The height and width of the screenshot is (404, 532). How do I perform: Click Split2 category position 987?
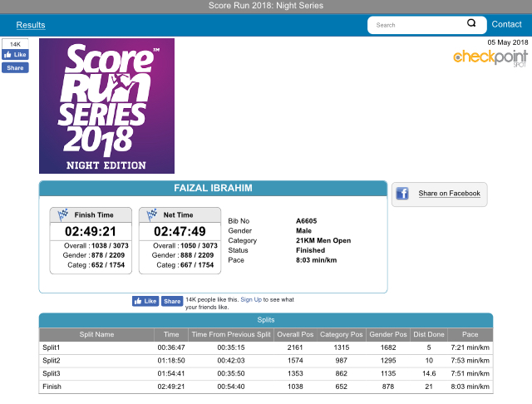pos(342,360)
